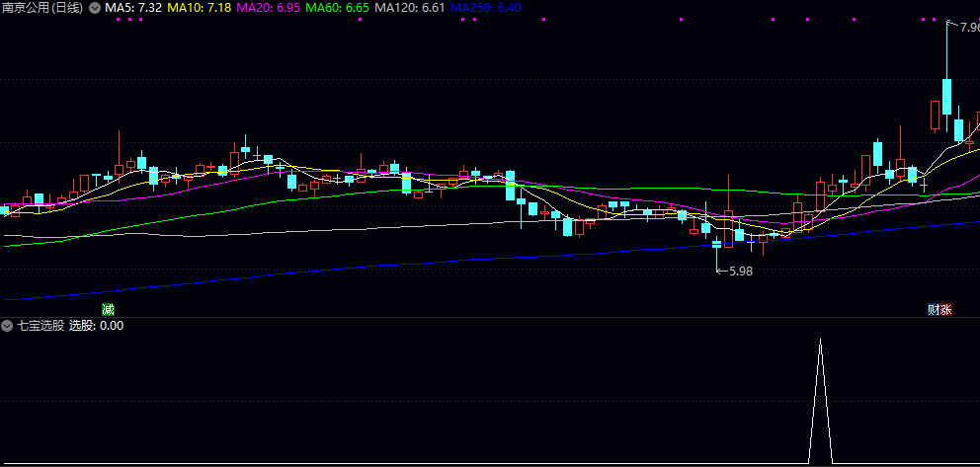Open the dropdown beside 南京公用(日线) title
980x467 pixels.
[94, 8]
